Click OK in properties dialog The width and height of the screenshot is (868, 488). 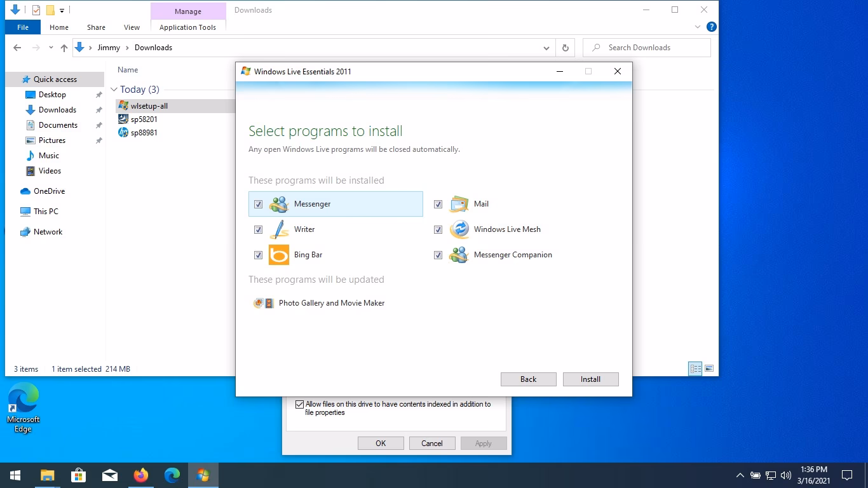click(381, 444)
